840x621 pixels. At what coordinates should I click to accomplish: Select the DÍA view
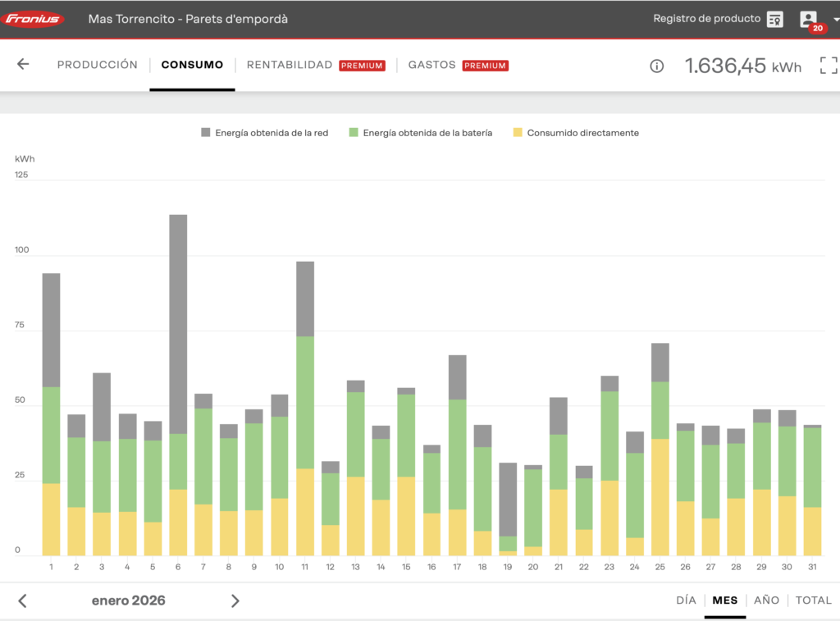pyautogui.click(x=686, y=600)
